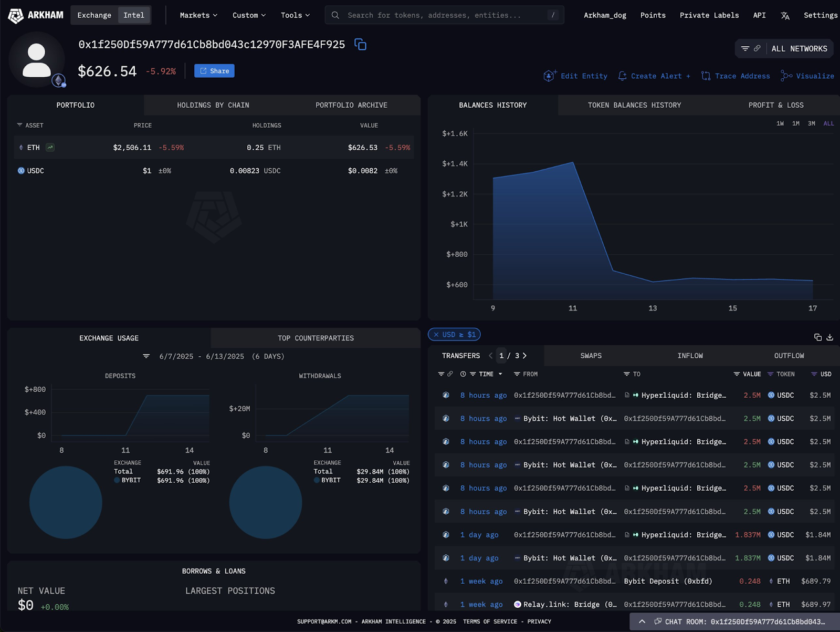Click the Trace Address link
The image size is (840, 632).
point(742,76)
